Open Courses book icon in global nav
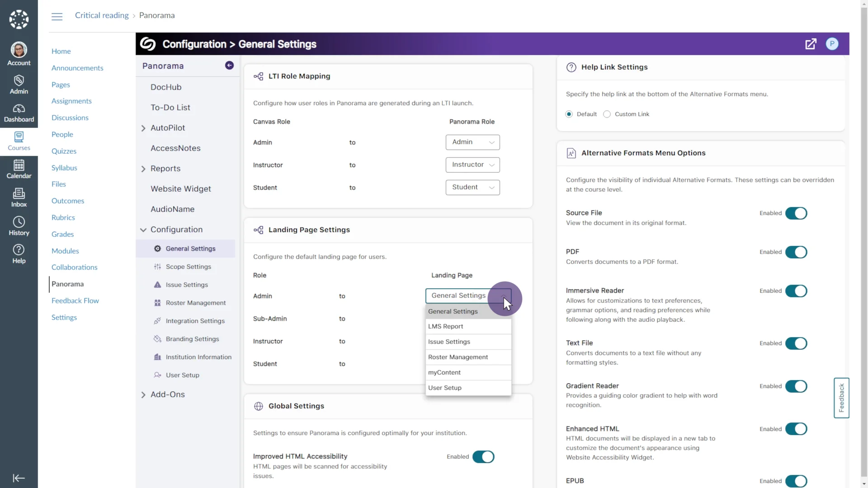The width and height of the screenshot is (868, 488). [x=19, y=137]
